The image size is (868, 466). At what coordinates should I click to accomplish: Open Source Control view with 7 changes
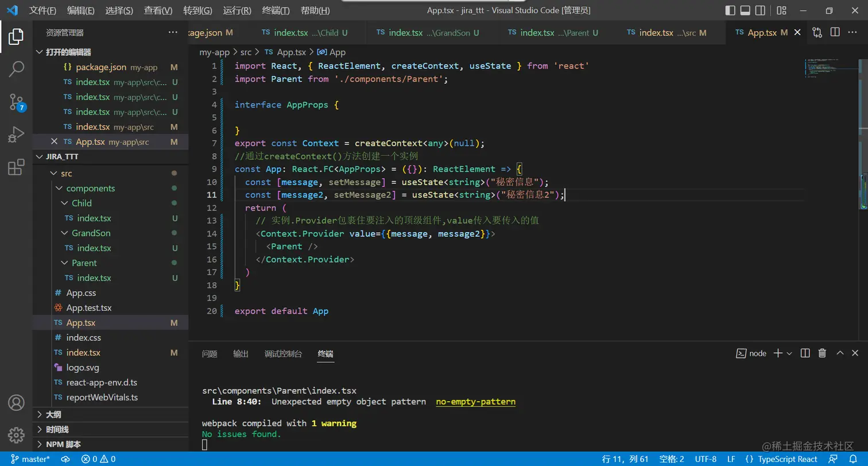tap(16, 102)
